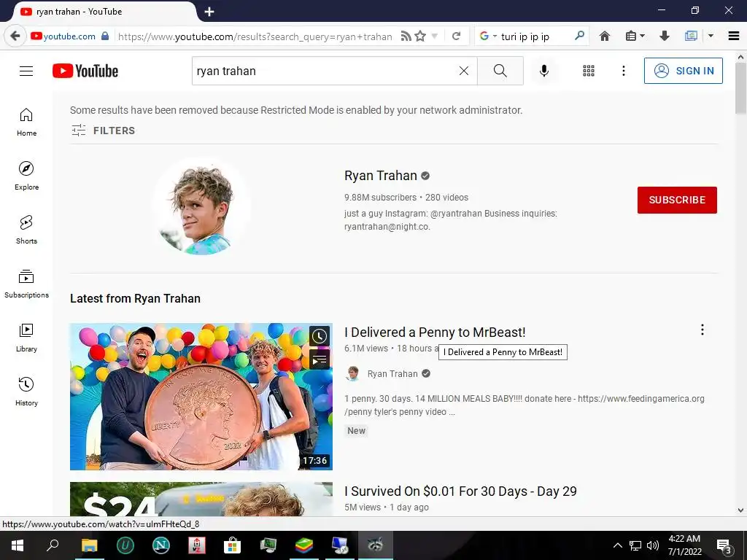Start voice search with microphone
Viewport: 747px width, 560px height.
pos(544,71)
